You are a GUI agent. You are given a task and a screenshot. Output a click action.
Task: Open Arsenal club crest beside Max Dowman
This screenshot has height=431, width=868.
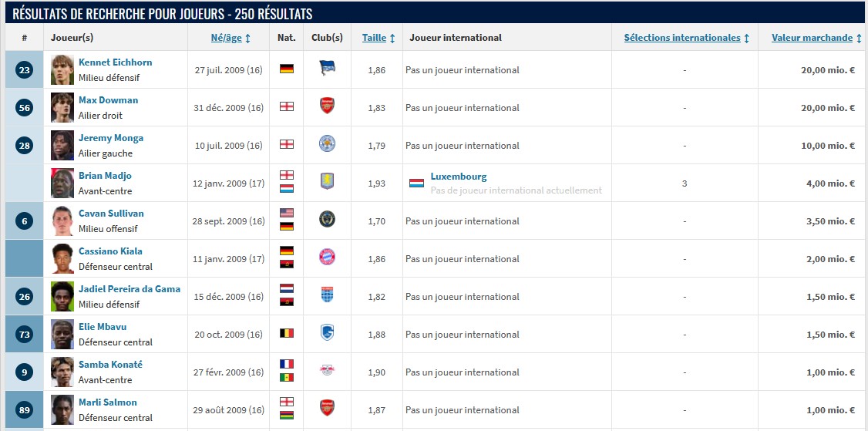point(327,107)
